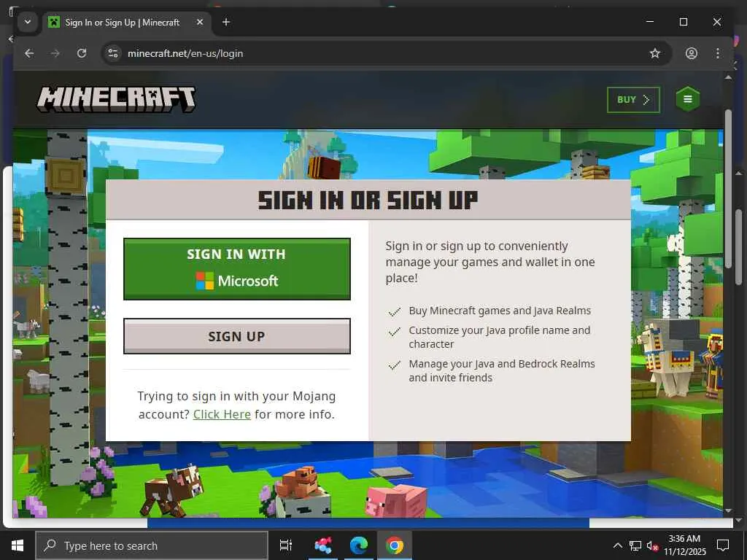747x560 pixels.
Task: Click the Minecraft logo in header
Action: click(116, 99)
